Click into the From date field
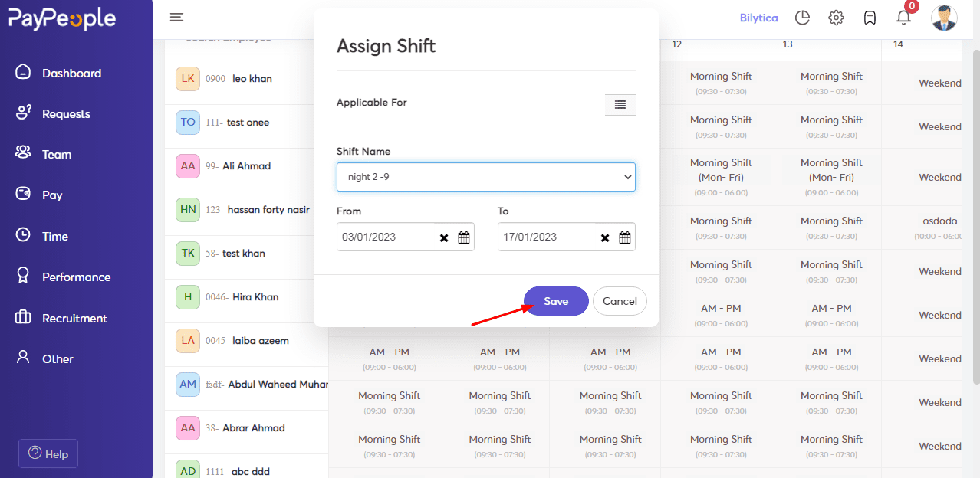This screenshot has height=478, width=980. point(386,237)
